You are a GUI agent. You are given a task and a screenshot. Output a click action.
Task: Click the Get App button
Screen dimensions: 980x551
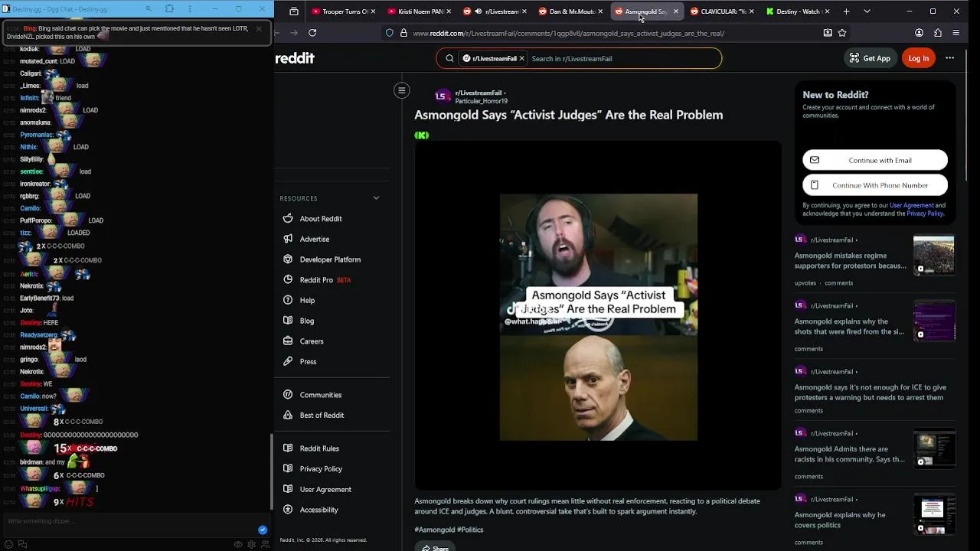[870, 58]
